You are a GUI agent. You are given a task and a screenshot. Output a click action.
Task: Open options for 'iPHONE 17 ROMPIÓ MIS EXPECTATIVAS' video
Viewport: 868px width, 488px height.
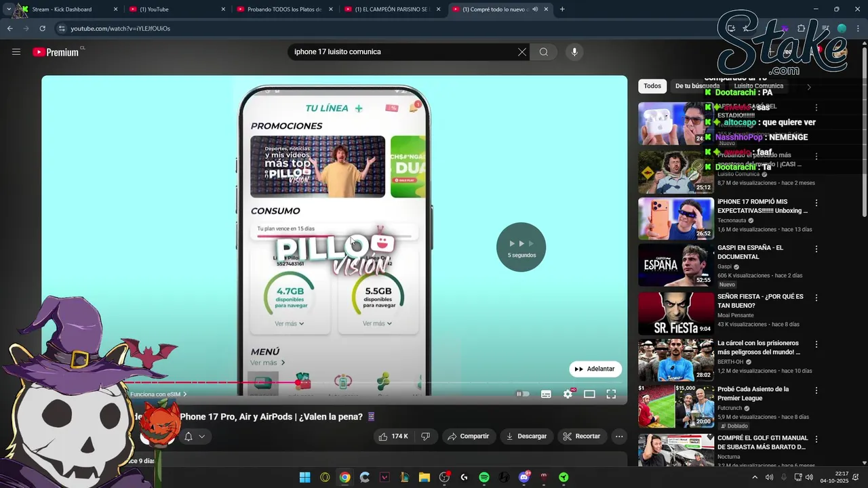coord(816,203)
